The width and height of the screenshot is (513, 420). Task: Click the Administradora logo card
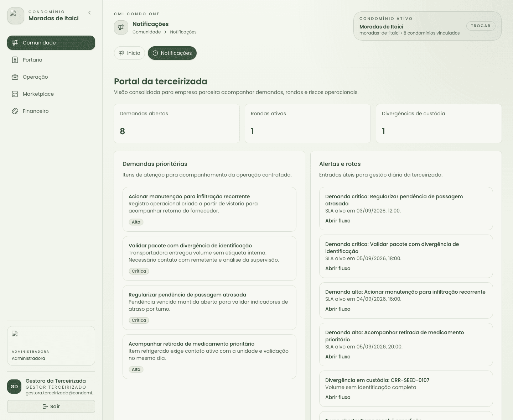[x=51, y=346]
